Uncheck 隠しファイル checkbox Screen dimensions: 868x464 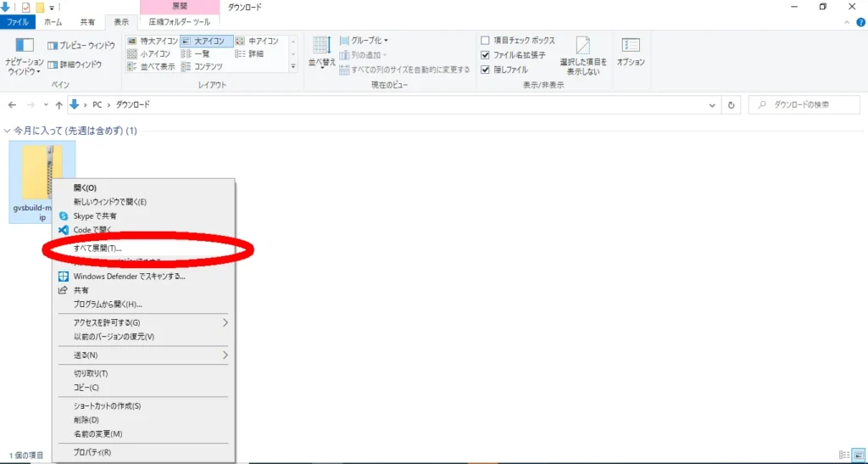coord(486,70)
